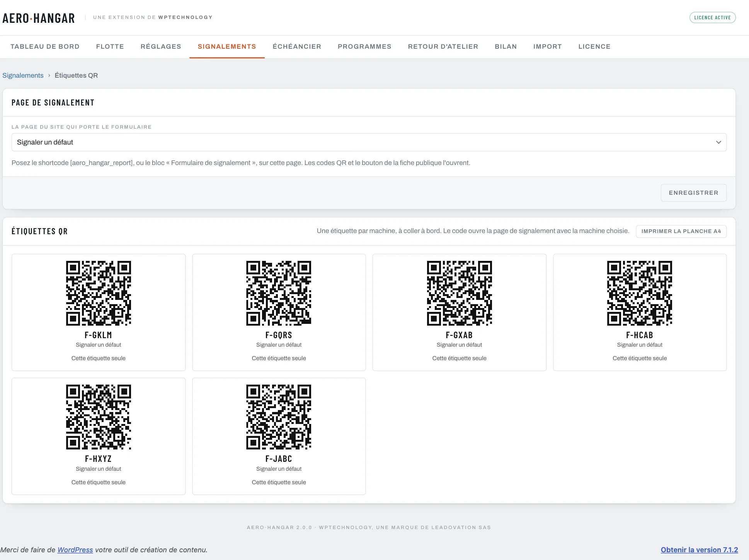Print only the F-GQRS label
This screenshot has width=749, height=560.
279,358
